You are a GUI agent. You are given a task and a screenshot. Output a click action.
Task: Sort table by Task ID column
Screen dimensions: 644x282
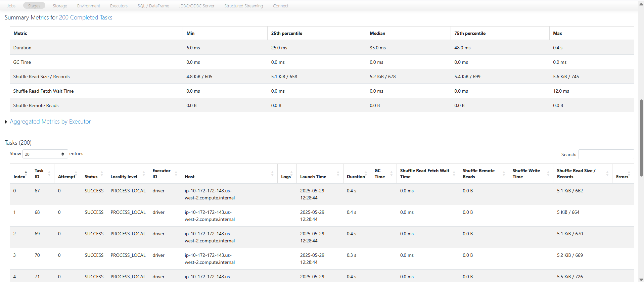[39, 174]
